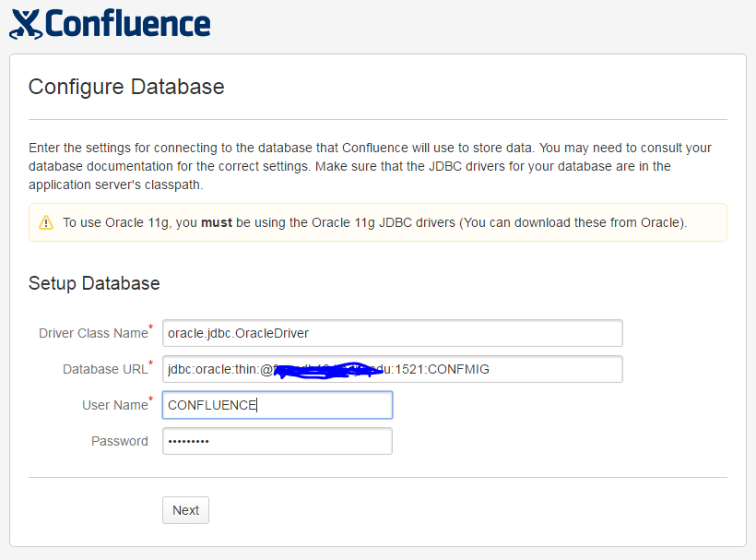The height and width of the screenshot is (560, 756).
Task: Click the 'Setup Database' section heading
Action: click(x=94, y=283)
